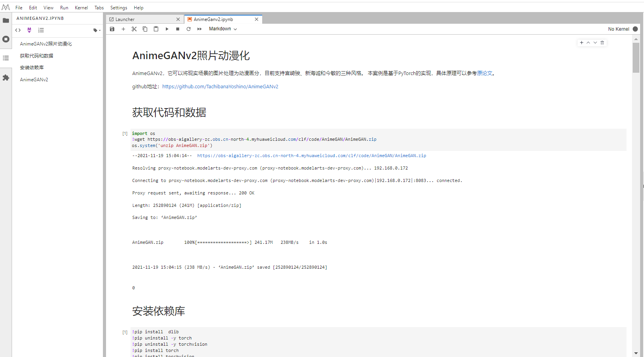Viewport: 644px width, 357px height.
Task: Select the 'AnimeGANv2照片动漫化' notebook heading
Action: click(x=191, y=56)
